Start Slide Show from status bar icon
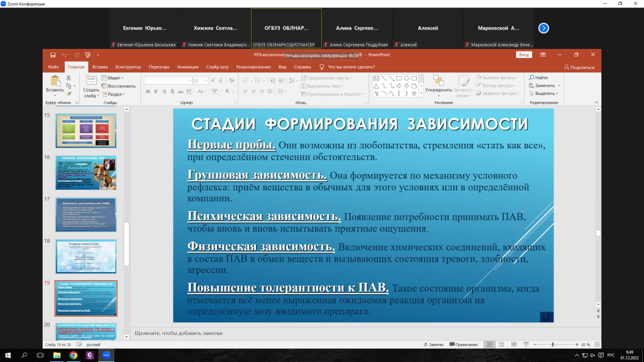 tap(526, 345)
